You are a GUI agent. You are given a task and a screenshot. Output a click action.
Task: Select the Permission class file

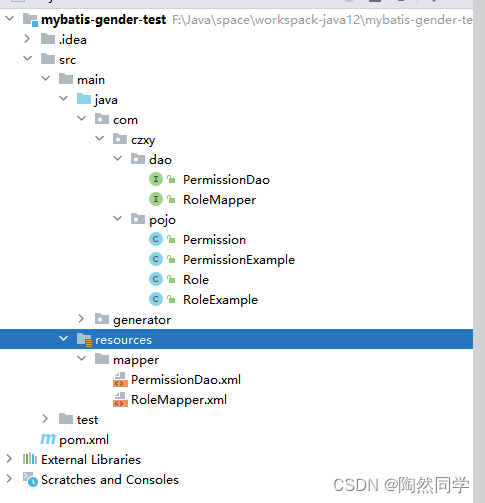coord(214,240)
